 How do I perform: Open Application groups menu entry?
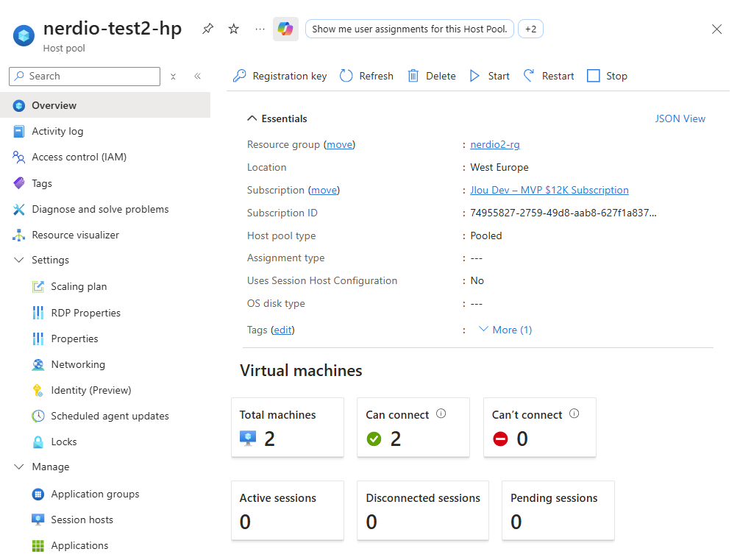(x=95, y=494)
